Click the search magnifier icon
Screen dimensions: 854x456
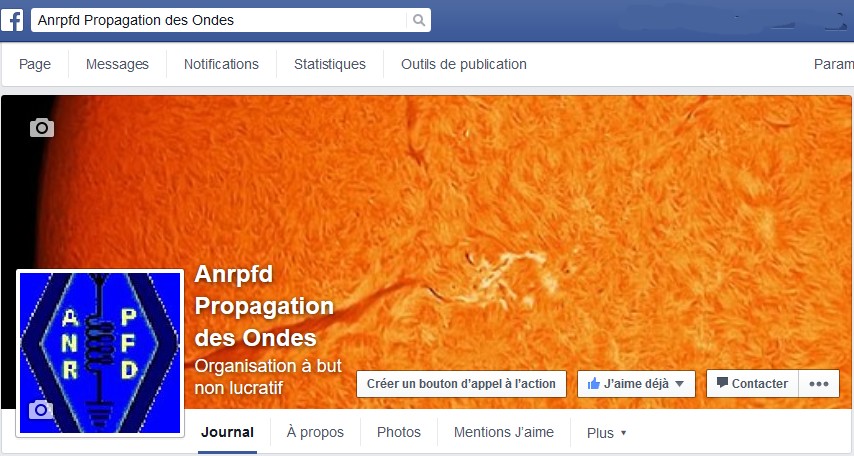418,21
